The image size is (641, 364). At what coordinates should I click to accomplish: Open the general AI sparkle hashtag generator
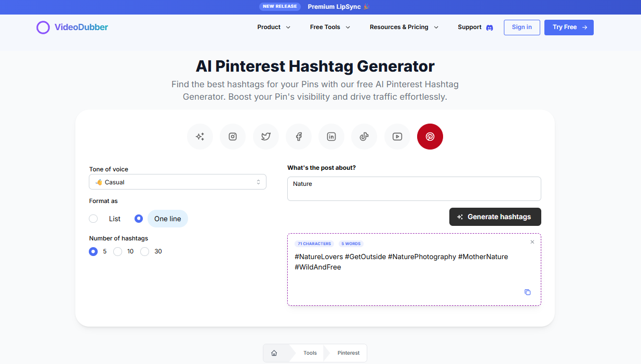[200, 137]
